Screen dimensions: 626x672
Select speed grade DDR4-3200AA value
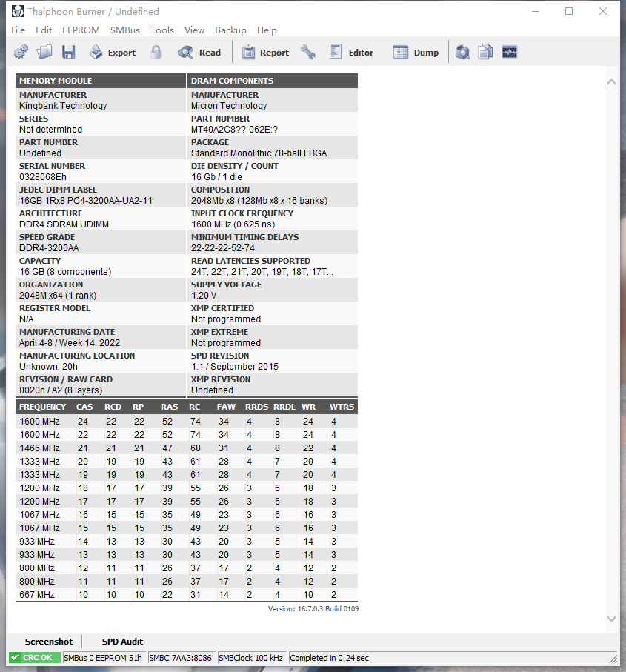[x=49, y=248]
